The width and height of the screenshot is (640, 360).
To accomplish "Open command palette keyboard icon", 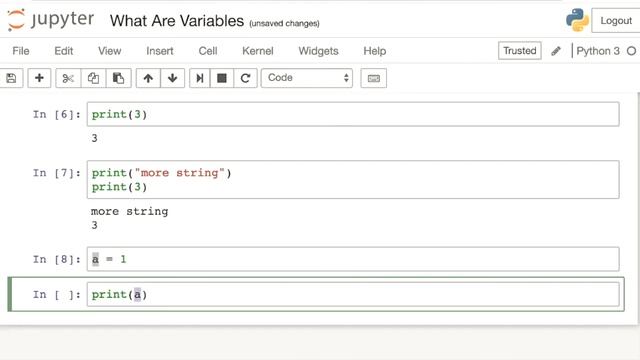I will click(373, 78).
